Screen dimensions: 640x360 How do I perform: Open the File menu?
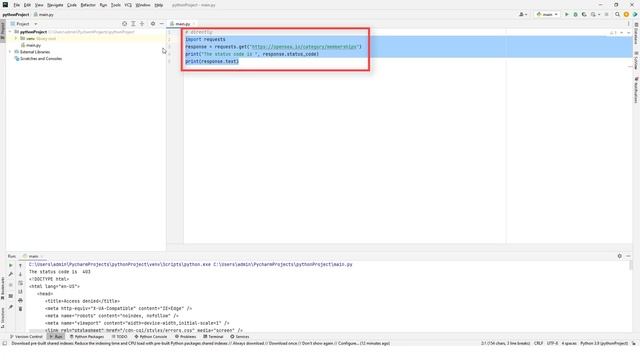click(16, 5)
